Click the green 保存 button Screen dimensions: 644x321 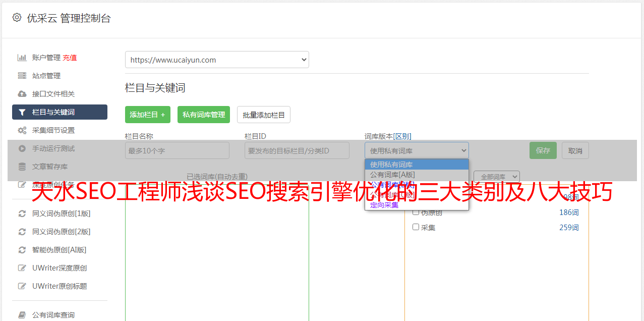coord(543,150)
